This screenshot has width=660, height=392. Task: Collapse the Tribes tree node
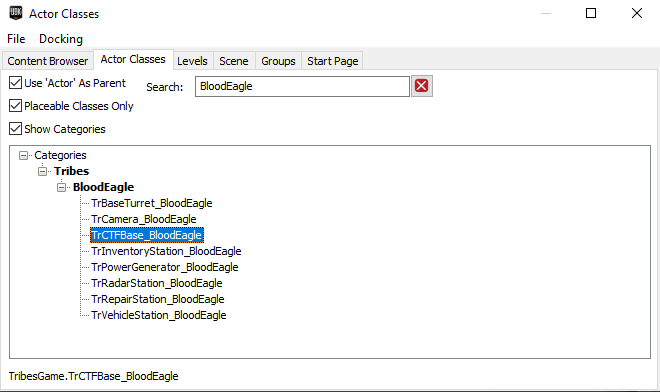(43, 171)
